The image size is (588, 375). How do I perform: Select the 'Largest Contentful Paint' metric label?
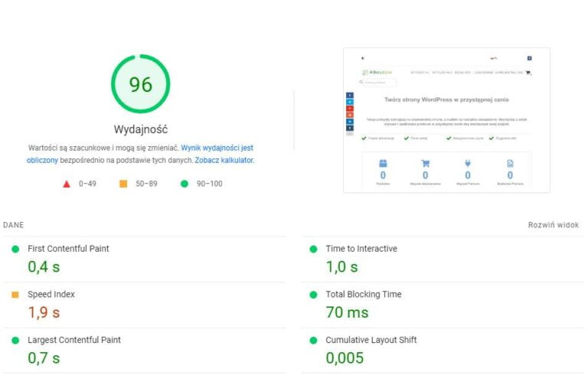pos(74,340)
